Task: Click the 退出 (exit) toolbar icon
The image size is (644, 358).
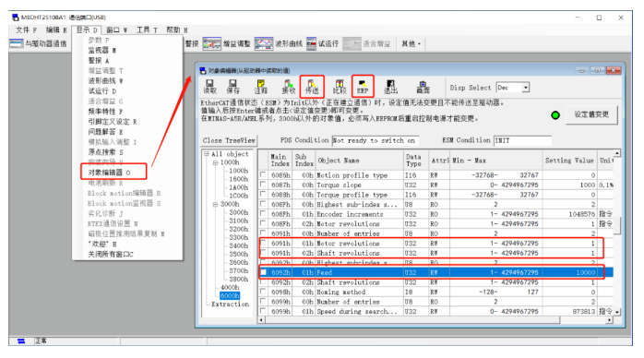Action: (x=390, y=87)
